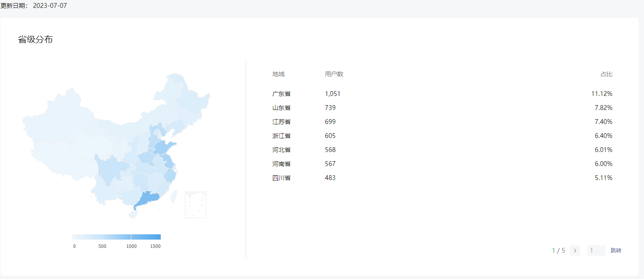Screen dimensions: 644x279
Task: Click percentage 6.40%
Action: (604, 136)
